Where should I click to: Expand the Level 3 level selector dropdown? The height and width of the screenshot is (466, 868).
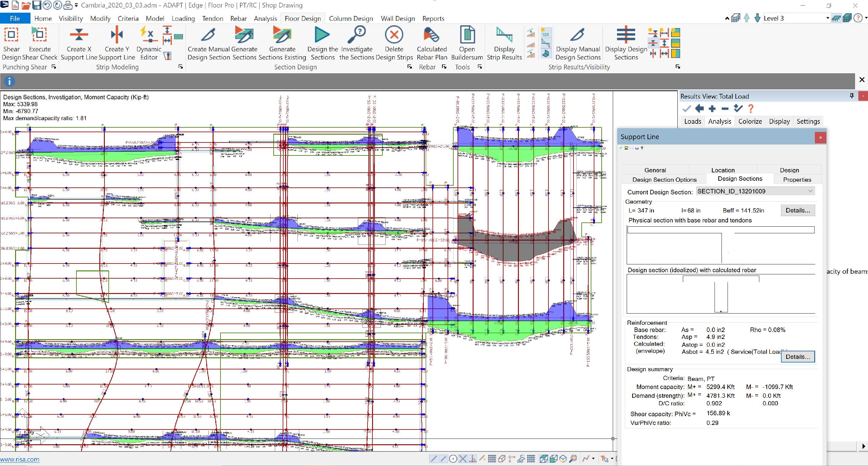tap(827, 18)
